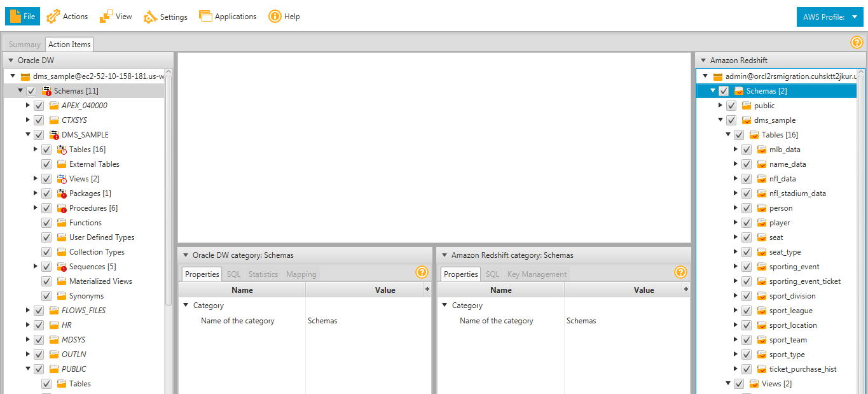Click the Oracle Schemas [11] folder icon
Image resolution: width=868 pixels, height=394 pixels.
(46, 91)
